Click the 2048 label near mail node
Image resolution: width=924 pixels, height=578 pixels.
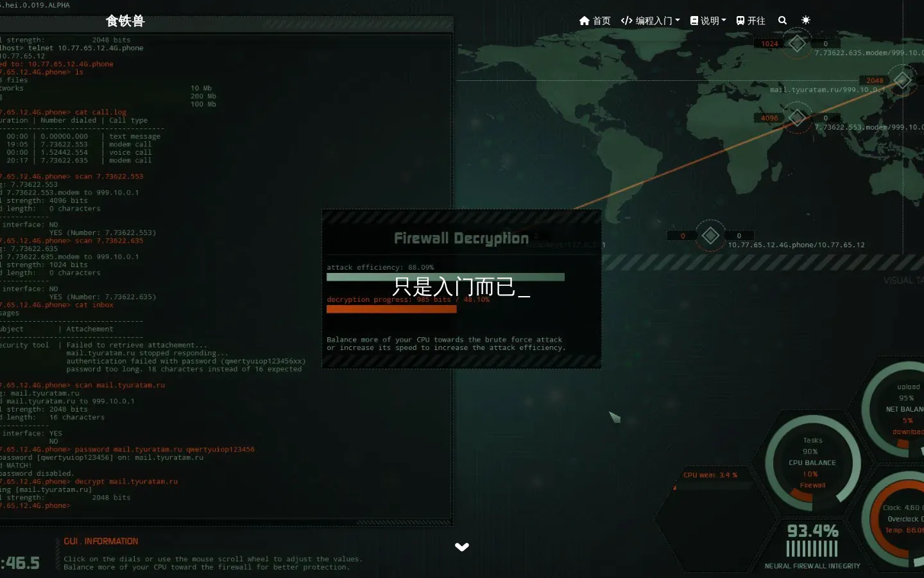click(x=875, y=80)
